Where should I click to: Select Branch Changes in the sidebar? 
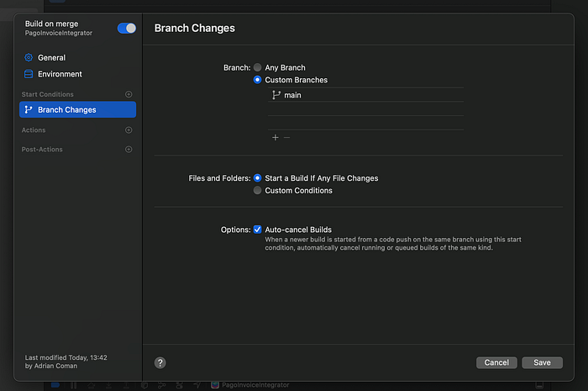(x=77, y=109)
